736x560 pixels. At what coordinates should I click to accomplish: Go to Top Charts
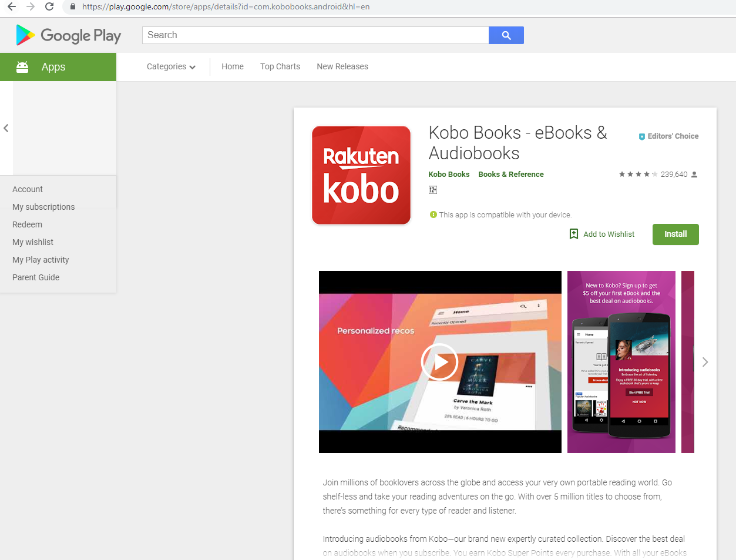[x=280, y=66]
